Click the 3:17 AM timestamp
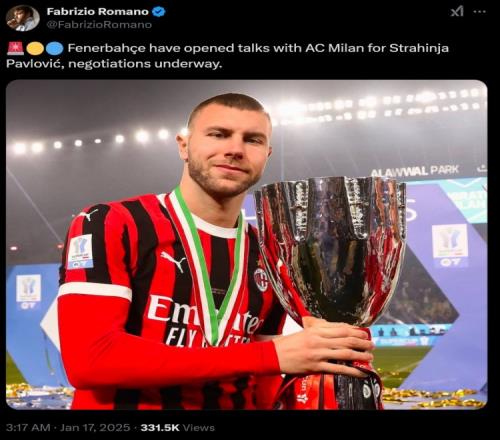 [x=28, y=428]
